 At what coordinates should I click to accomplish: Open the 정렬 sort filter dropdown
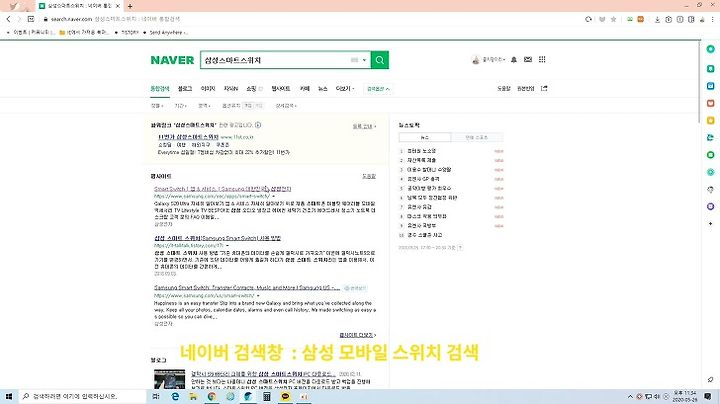tap(157, 106)
